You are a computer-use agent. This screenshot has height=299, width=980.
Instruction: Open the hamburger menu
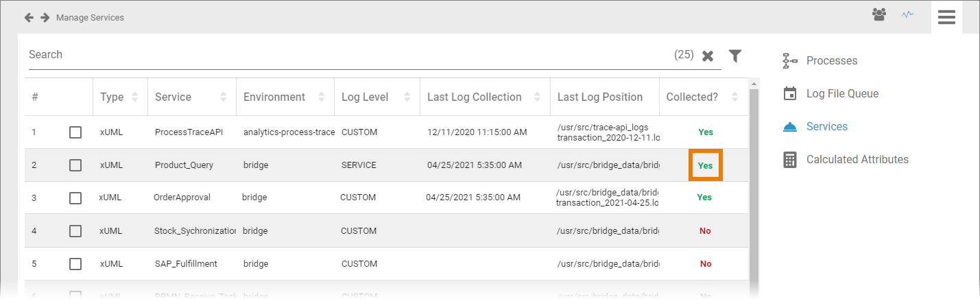946,17
